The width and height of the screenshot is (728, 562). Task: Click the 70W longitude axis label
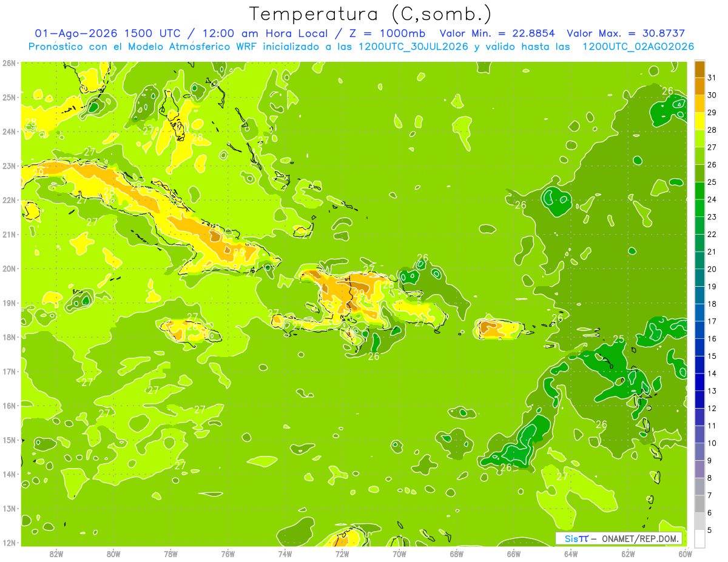[x=399, y=554]
